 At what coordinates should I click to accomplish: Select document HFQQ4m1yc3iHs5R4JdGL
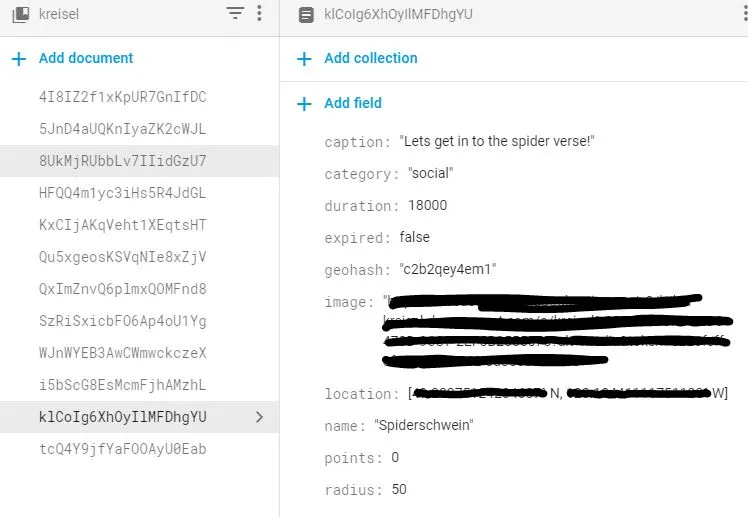point(122,193)
